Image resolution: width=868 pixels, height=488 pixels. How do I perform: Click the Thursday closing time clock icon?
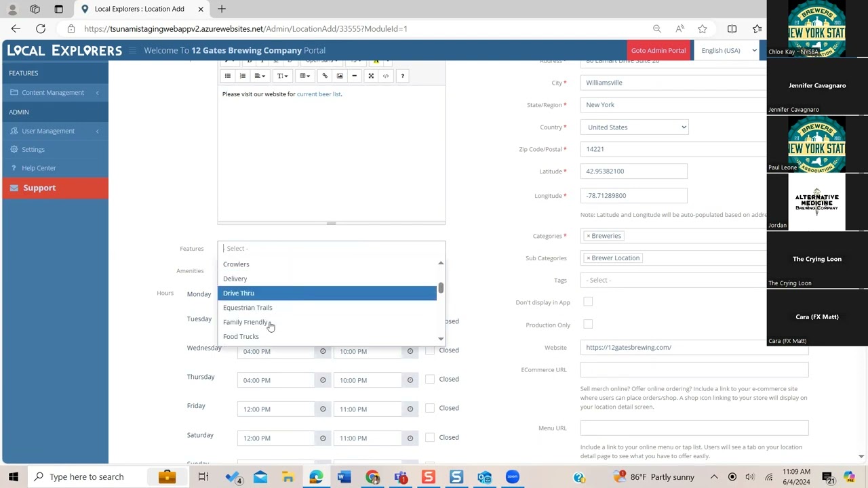pos(410,380)
